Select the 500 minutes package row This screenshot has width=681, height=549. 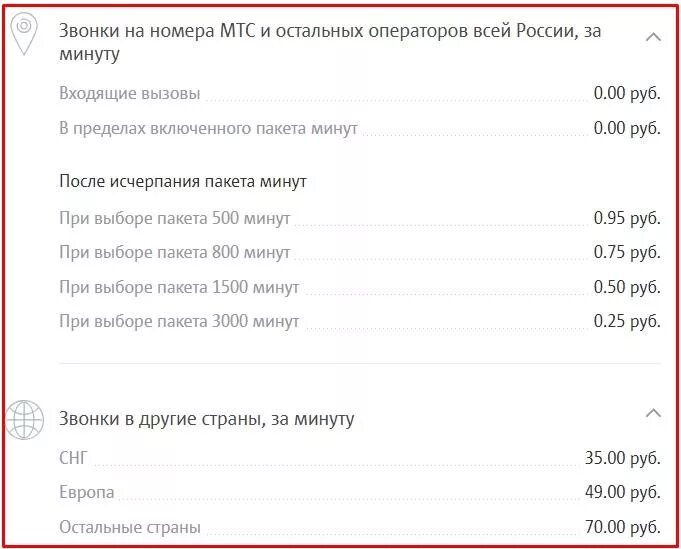174,218
